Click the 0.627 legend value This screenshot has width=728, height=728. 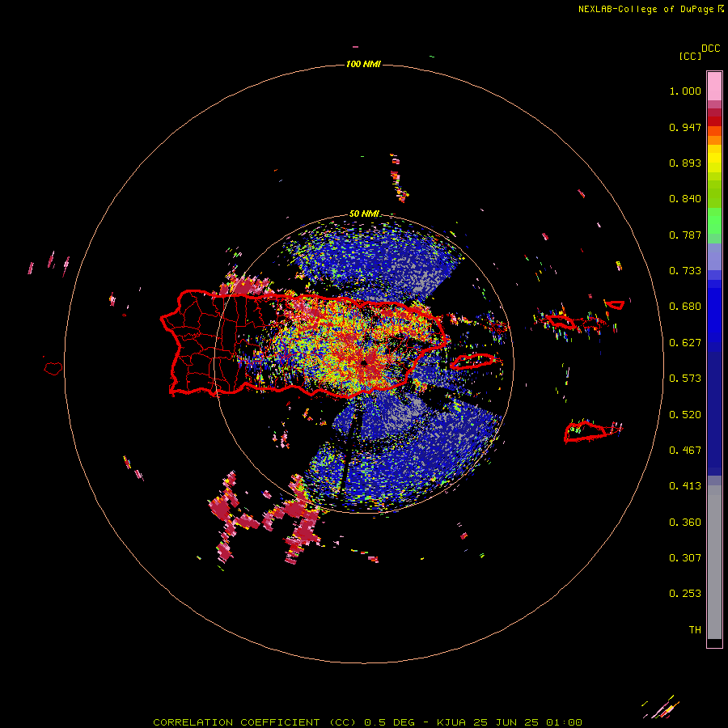[x=685, y=343]
